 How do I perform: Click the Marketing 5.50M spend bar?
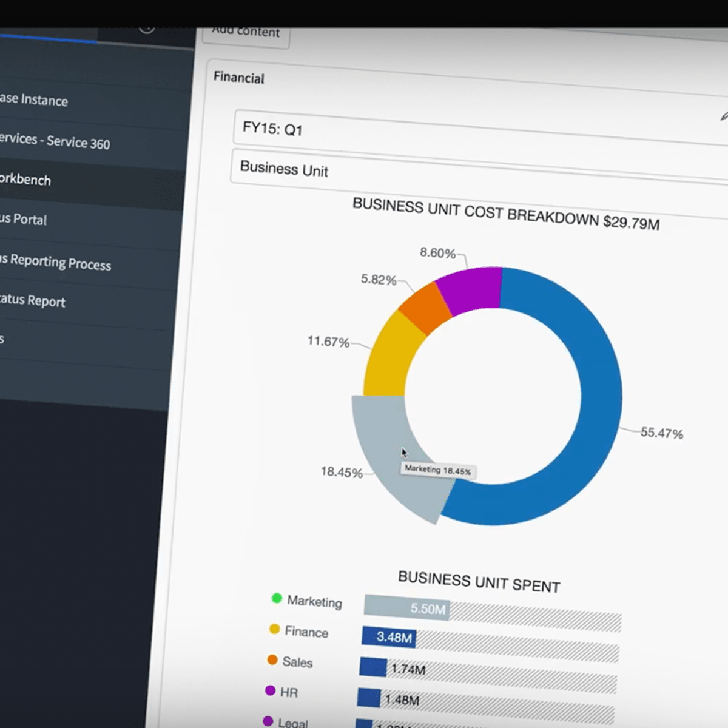coord(406,608)
